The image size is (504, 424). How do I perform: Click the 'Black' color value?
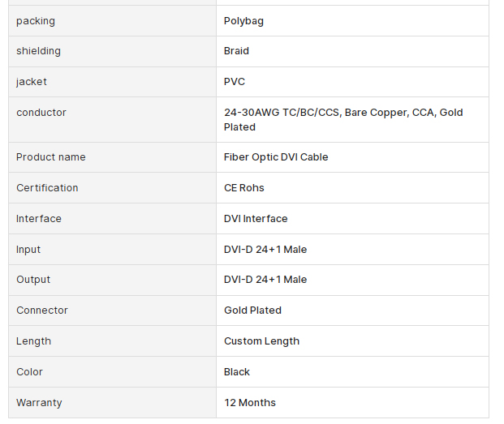237,371
